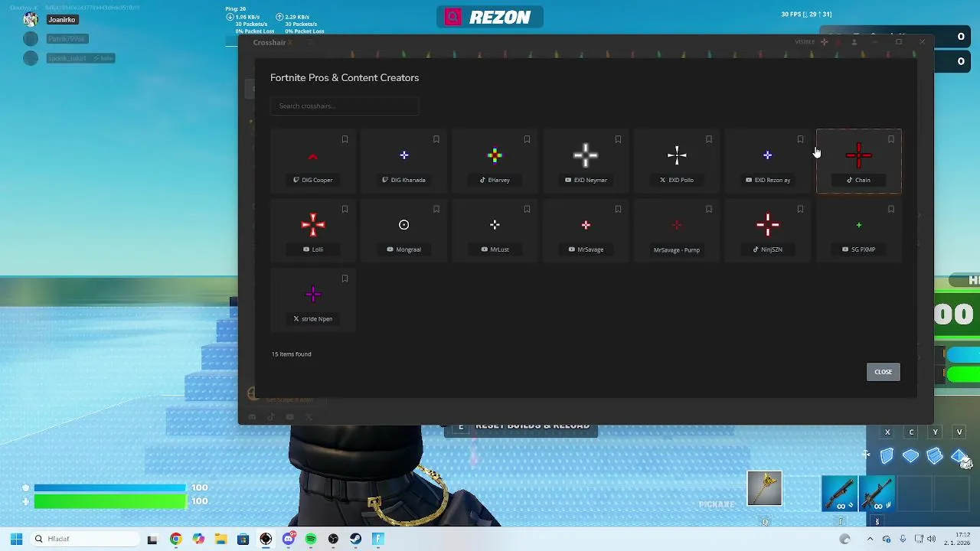
Task: Click the 15 items found text
Action: 291,354
